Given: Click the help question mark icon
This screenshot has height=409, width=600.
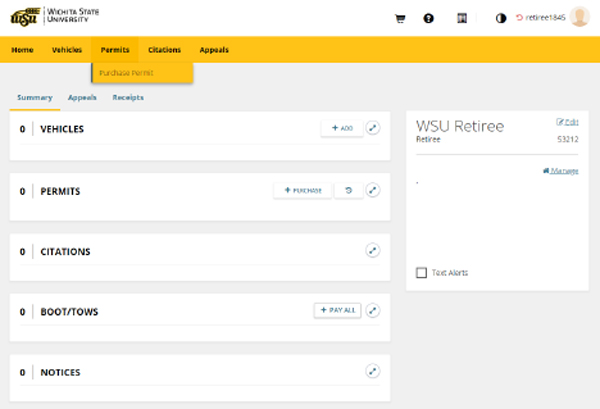Looking at the screenshot, I should [x=429, y=18].
